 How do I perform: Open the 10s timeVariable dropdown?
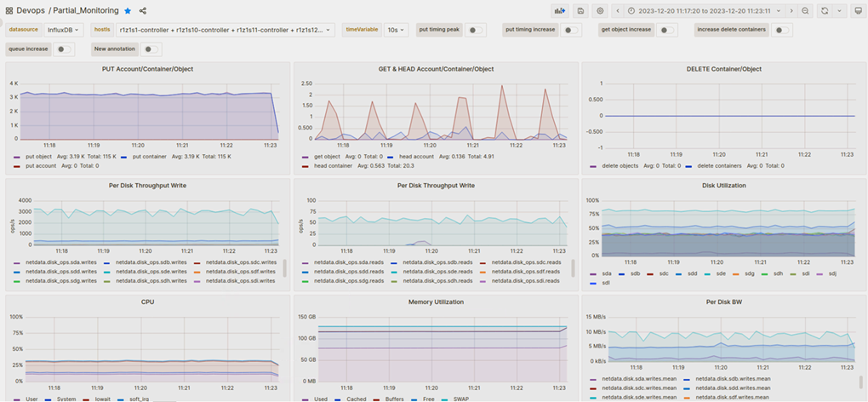coord(396,30)
